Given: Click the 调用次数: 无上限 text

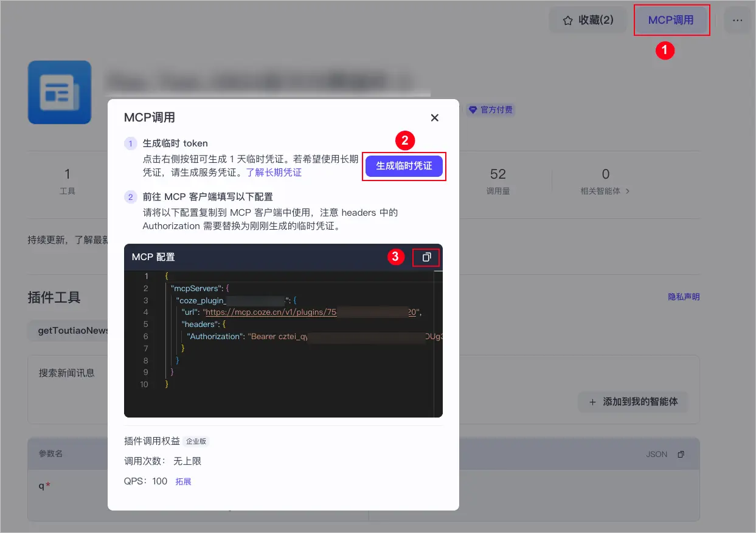Looking at the screenshot, I should pyautogui.click(x=162, y=461).
